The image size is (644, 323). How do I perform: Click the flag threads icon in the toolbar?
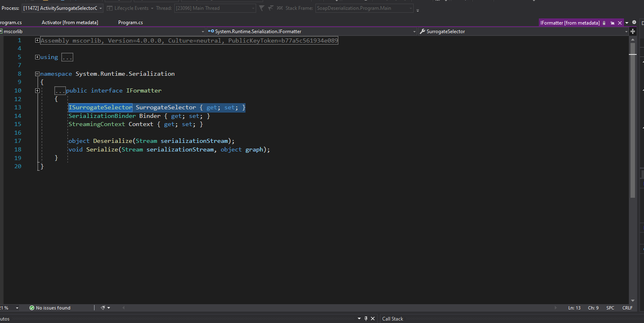270,8
